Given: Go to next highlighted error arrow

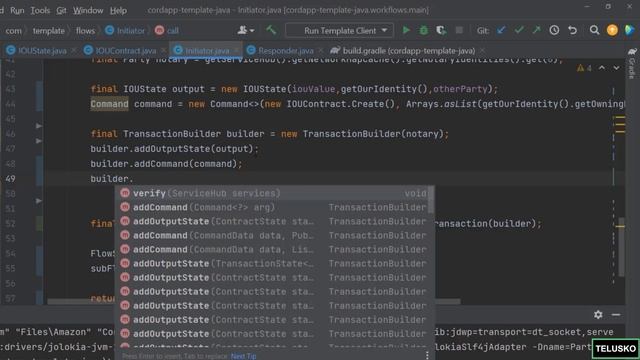Looking at the screenshot, I should point(616,68).
